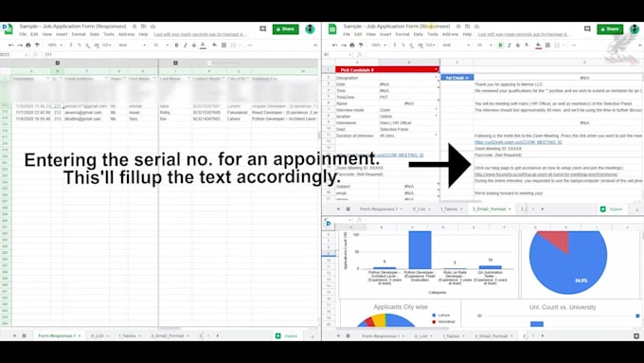
Task: Select Paint format in left window toolbar
Action: (x=37, y=45)
